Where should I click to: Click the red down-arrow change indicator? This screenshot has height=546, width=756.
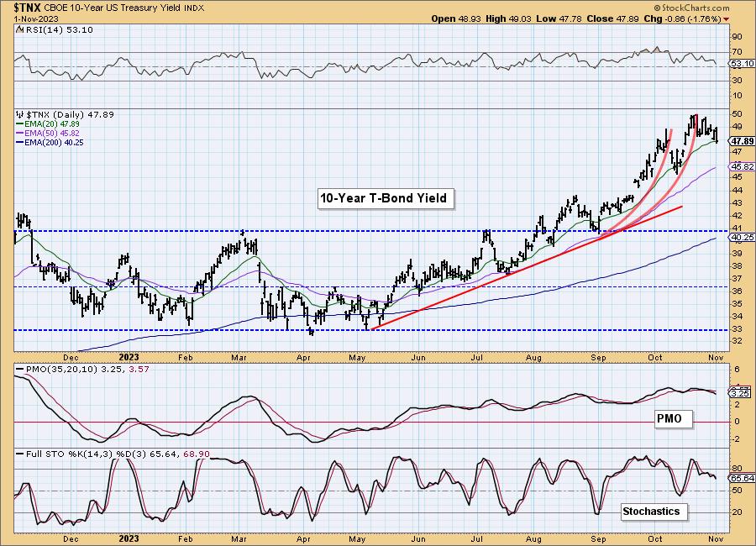[x=726, y=19]
